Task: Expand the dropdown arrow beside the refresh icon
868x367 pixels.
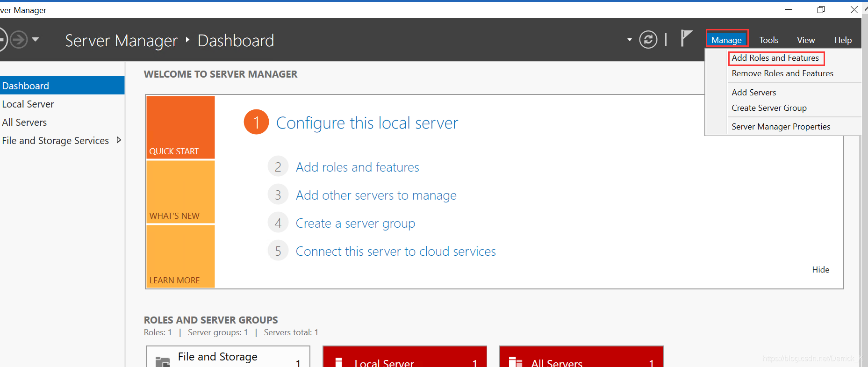Action: [630, 40]
